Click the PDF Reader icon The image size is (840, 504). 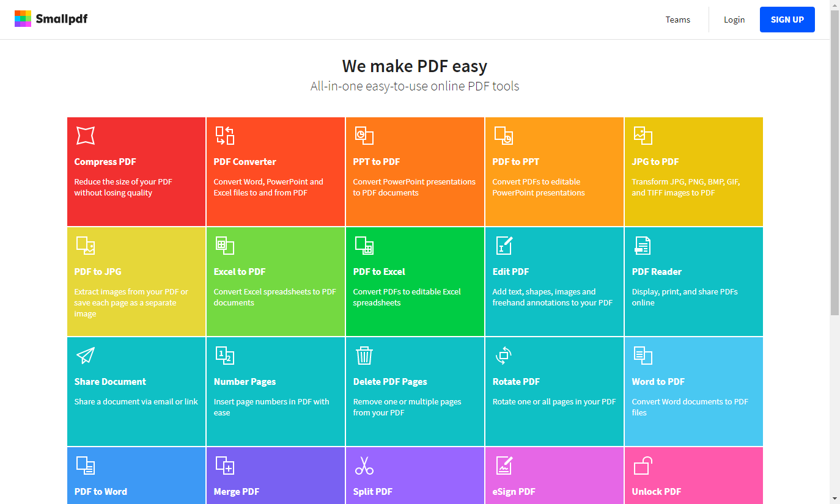(643, 246)
